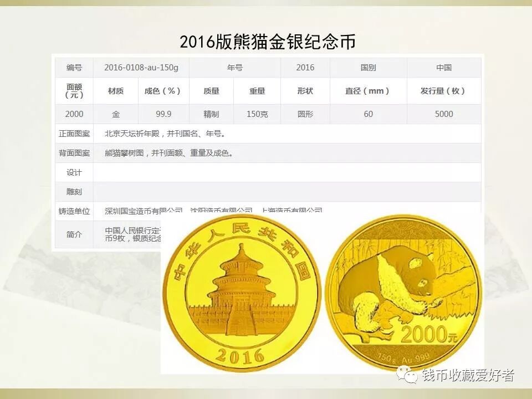532x399 pixels.
Task: Click the 雕刻 row label
Action: [74, 192]
